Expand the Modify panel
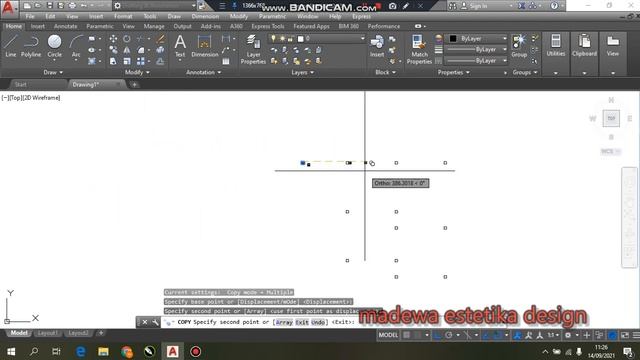The image size is (640, 360). (137, 72)
